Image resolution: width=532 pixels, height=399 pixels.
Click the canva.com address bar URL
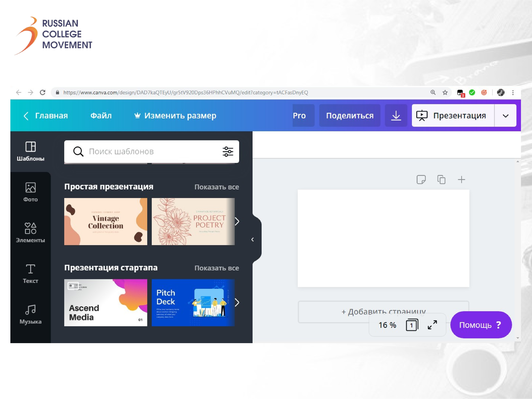tap(186, 92)
